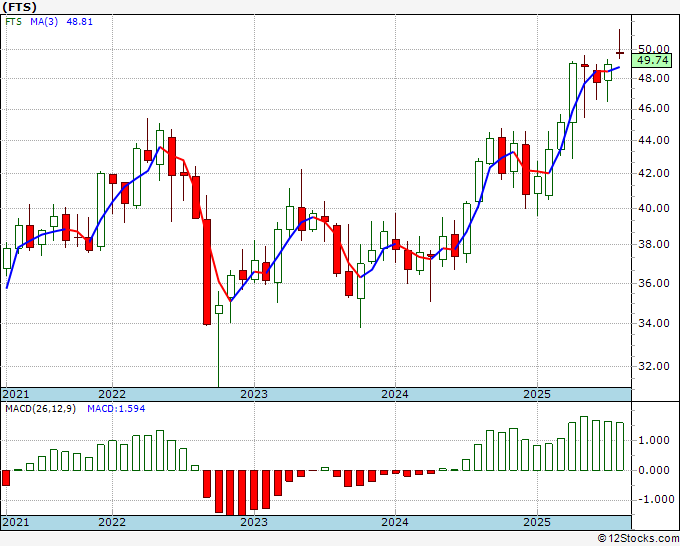Click 2022 on the price chart timeline
680x546 pixels.
click(112, 394)
